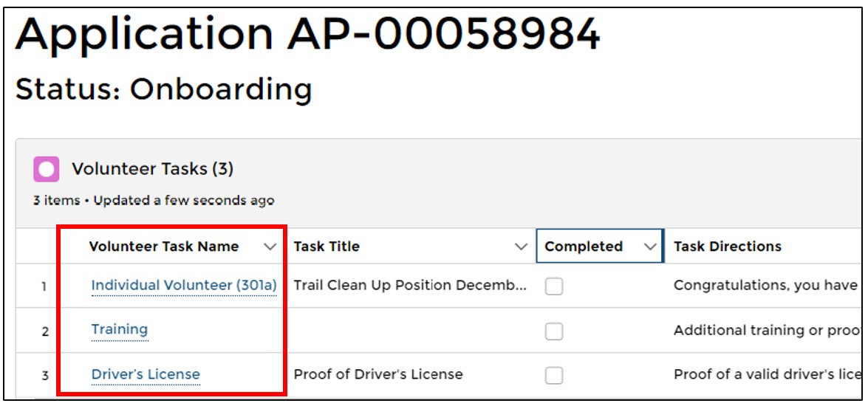Viewport: 868px width, 406px height.
Task: Tick Completed box for Driver's License
Action: 553,376
